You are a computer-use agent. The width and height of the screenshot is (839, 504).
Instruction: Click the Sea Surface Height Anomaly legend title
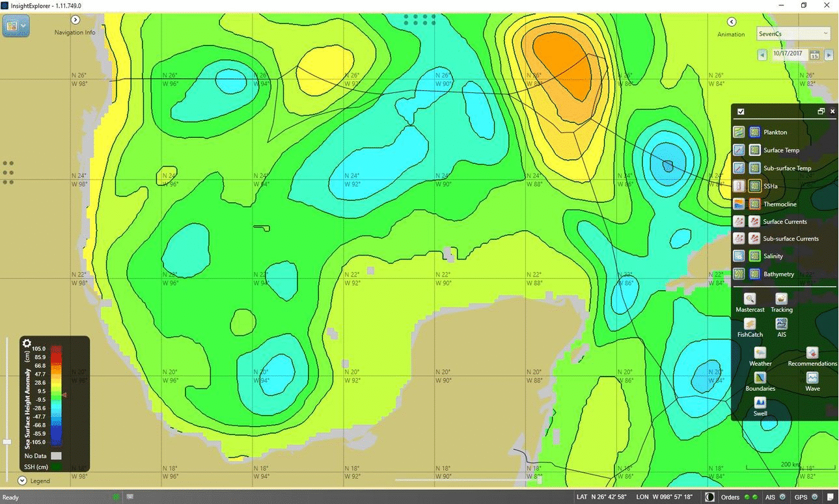27,408
